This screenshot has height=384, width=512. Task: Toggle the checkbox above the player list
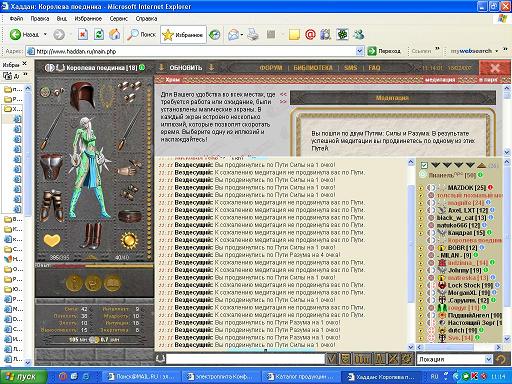pos(424,165)
